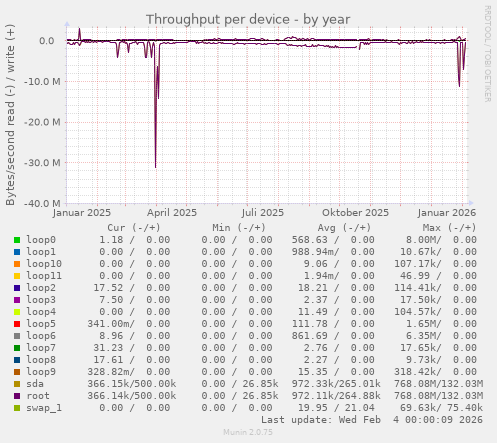
Task: Click the loop2 dark blue swatch
Action: tap(17, 288)
